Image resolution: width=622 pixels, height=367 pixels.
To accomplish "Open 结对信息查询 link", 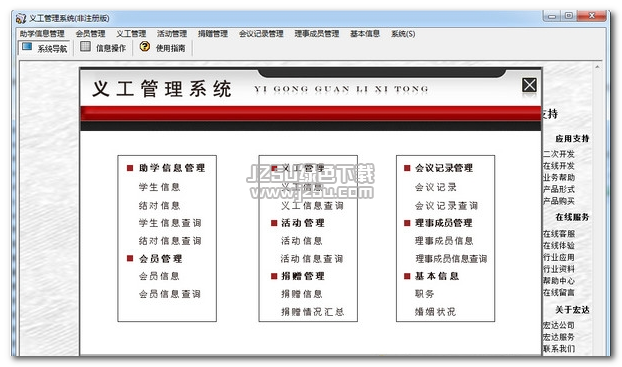I will pos(170,241).
